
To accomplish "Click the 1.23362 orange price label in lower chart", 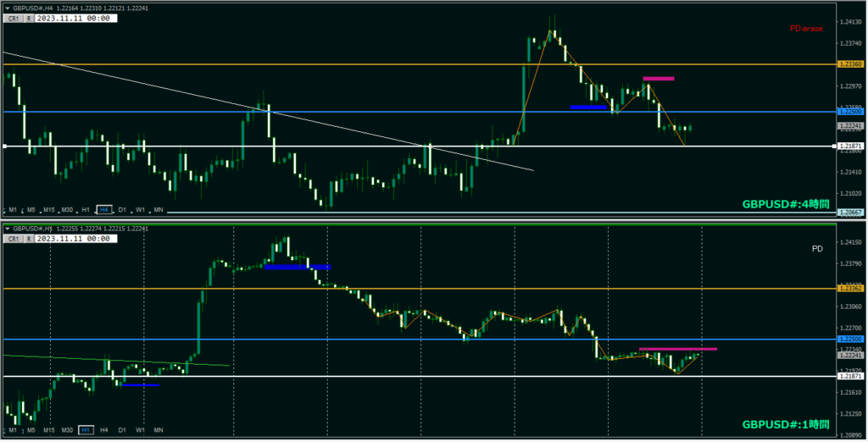I will (x=851, y=288).
